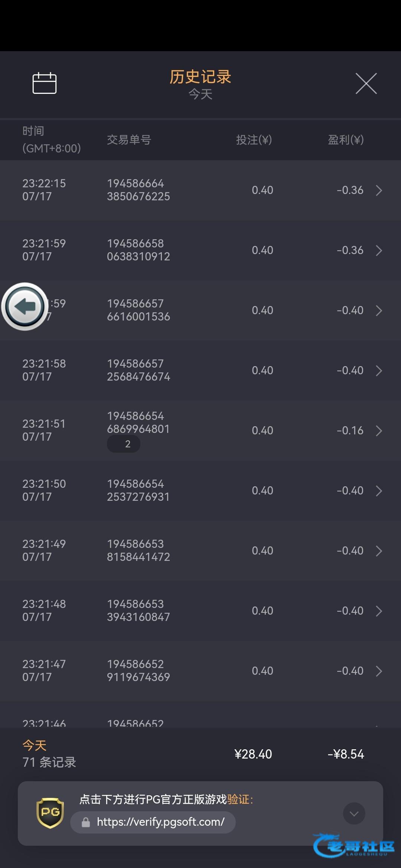Click the badge showing 2 under 6869964801
Viewport: 401px width, 868px height.
pos(124,444)
